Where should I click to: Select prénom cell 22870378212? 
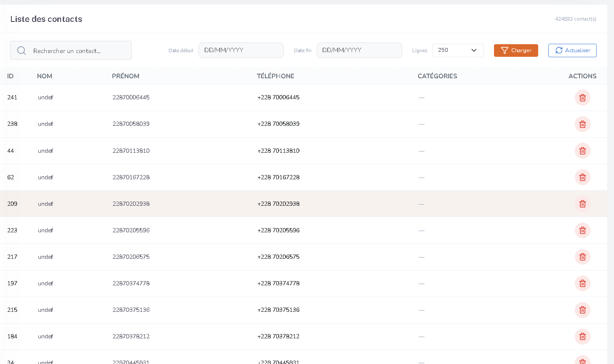131,336
